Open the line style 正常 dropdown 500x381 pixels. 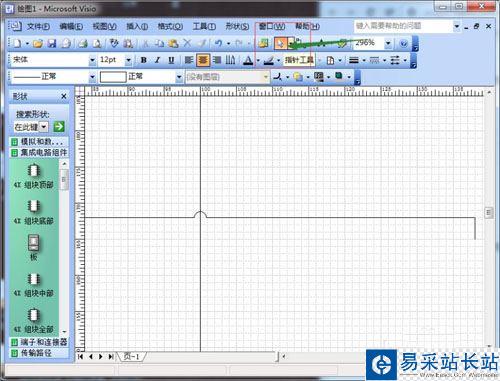(x=92, y=77)
